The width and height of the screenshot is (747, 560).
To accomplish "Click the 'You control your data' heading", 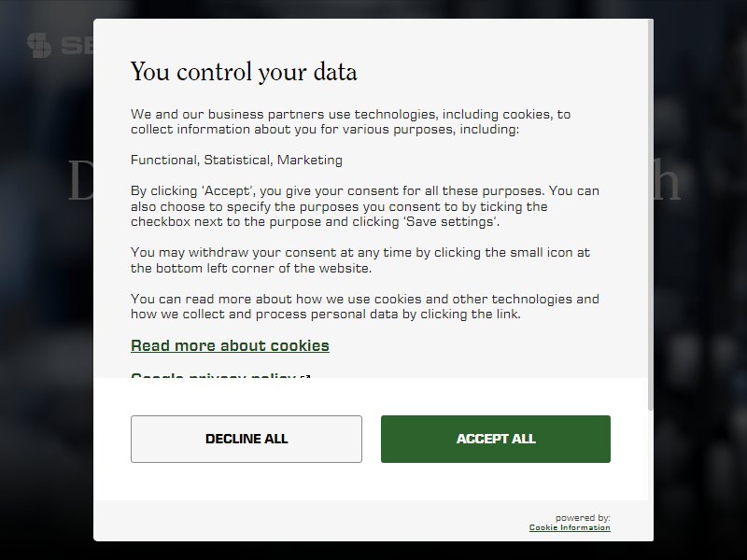I will (244, 72).
